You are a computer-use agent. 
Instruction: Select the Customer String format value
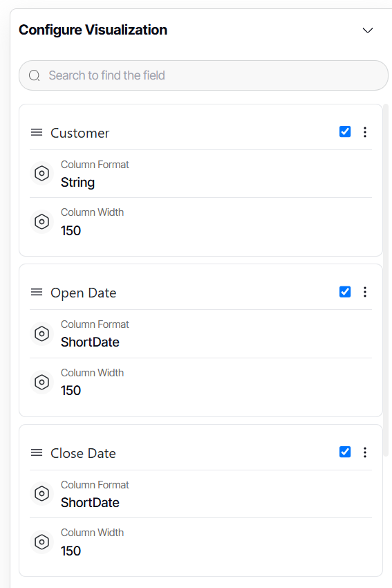pos(78,183)
